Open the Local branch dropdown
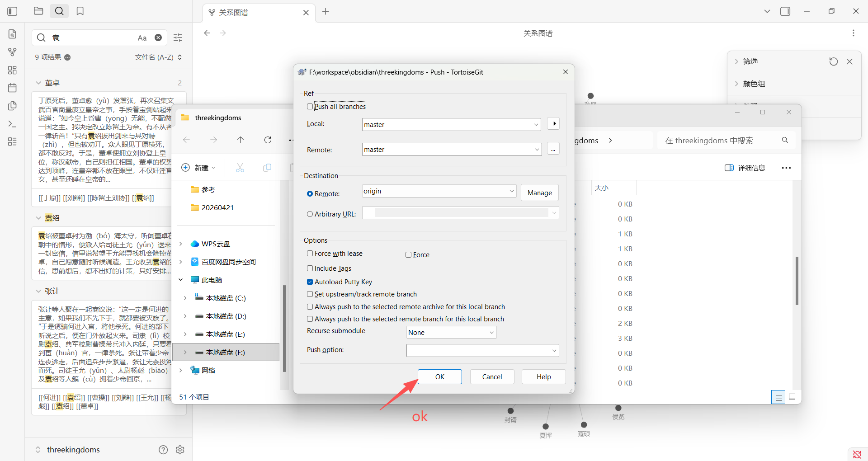The height and width of the screenshot is (461, 868). (x=536, y=125)
